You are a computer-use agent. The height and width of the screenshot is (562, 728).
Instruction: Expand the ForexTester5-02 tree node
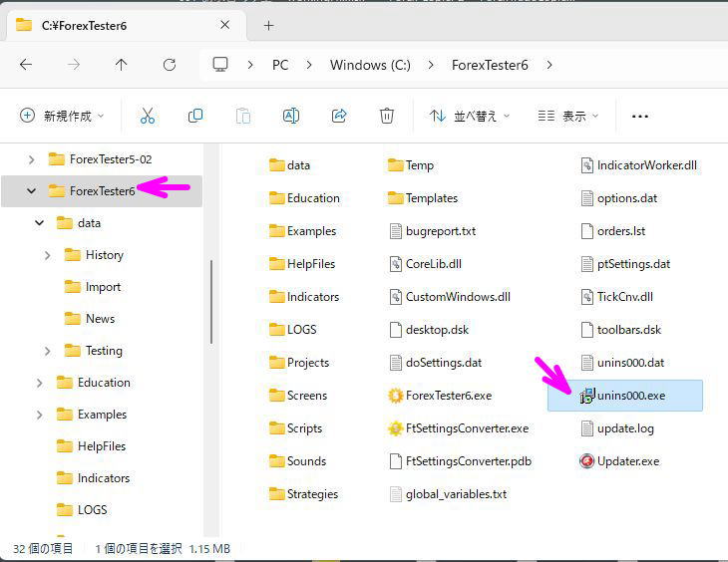click(x=32, y=159)
